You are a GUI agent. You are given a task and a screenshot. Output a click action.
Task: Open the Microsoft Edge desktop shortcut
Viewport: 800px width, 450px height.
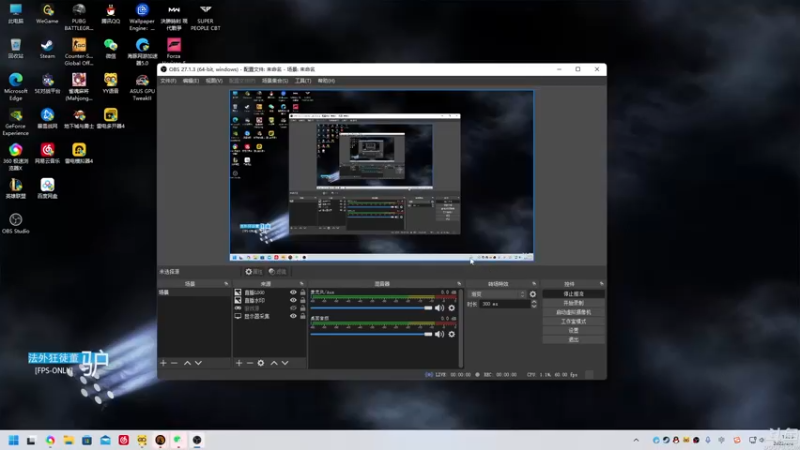(15, 87)
